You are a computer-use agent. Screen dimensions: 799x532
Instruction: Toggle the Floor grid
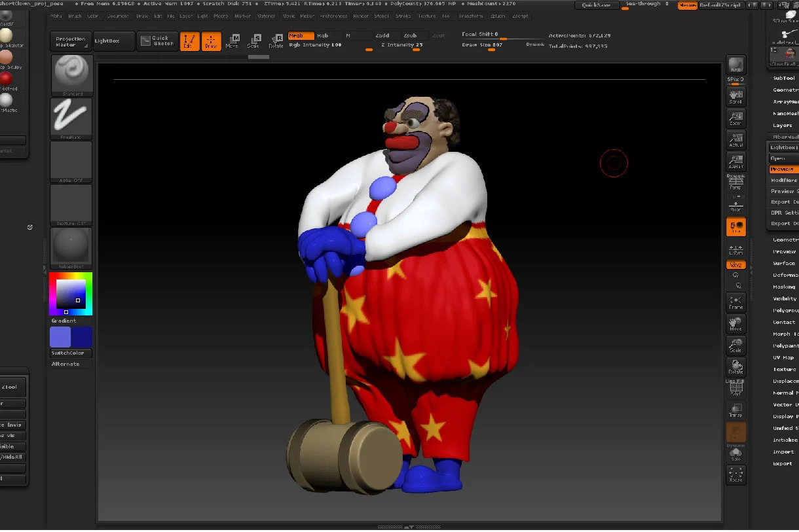point(735,204)
